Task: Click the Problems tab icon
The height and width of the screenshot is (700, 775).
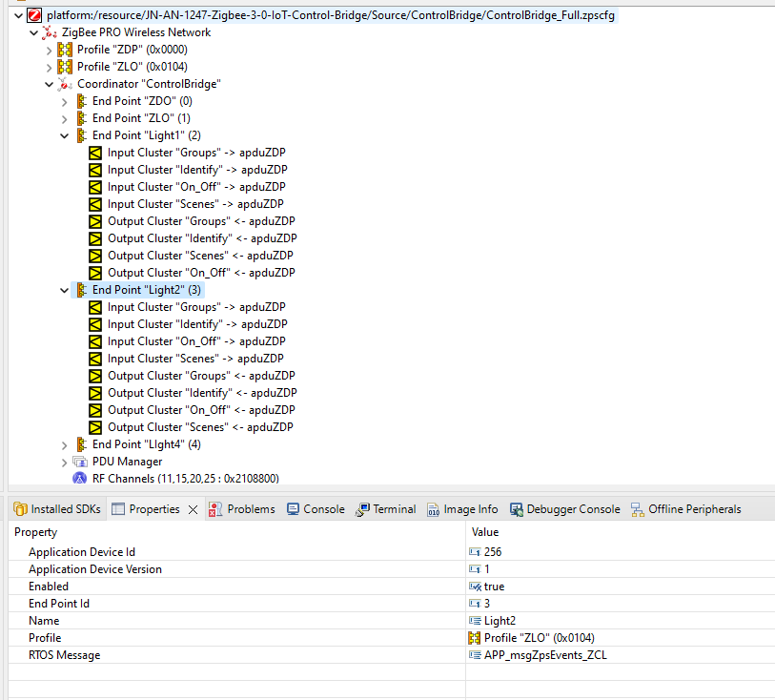Action: coord(215,509)
